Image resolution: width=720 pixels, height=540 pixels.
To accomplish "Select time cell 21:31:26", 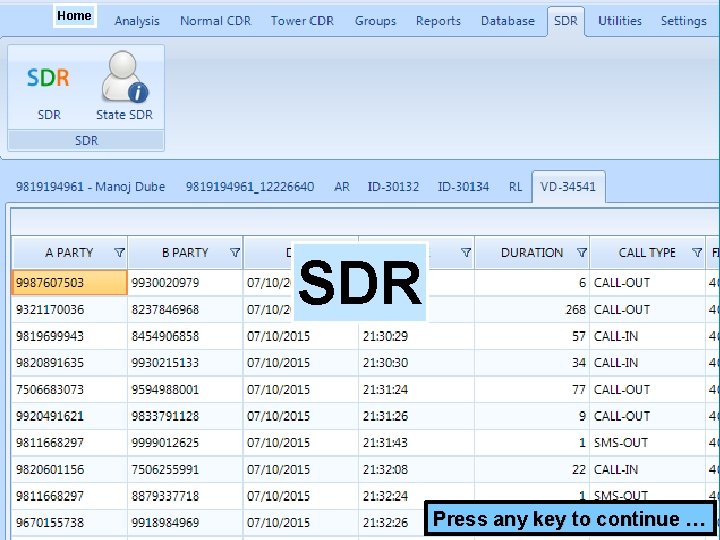I will [416, 416].
